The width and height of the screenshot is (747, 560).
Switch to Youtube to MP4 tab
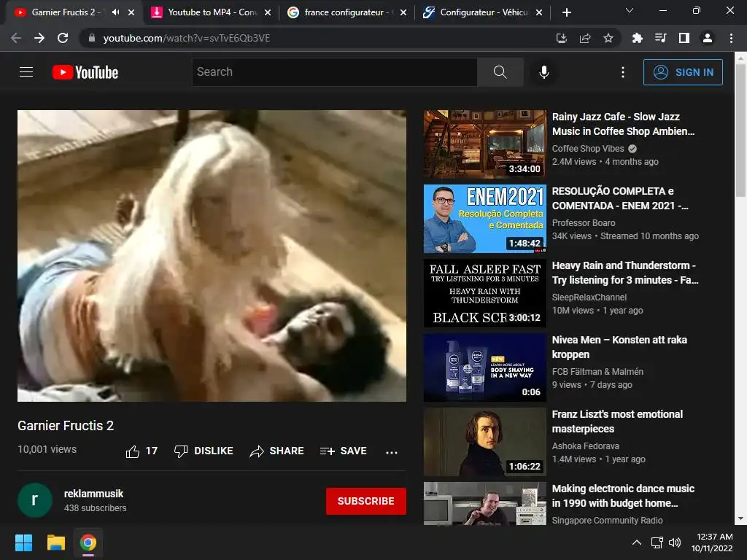pyautogui.click(x=212, y=12)
